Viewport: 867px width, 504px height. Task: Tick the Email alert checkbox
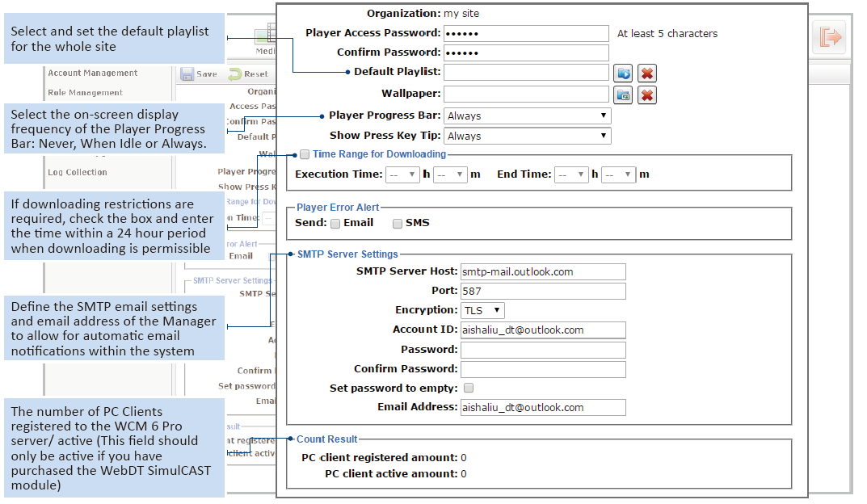[335, 224]
